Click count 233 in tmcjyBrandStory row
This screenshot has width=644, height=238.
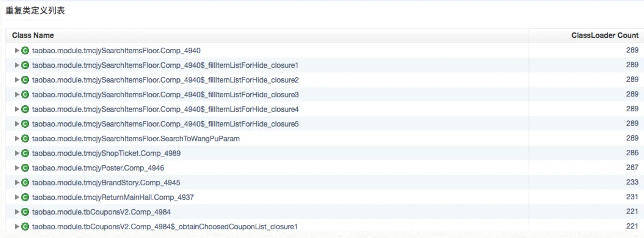[632, 182]
